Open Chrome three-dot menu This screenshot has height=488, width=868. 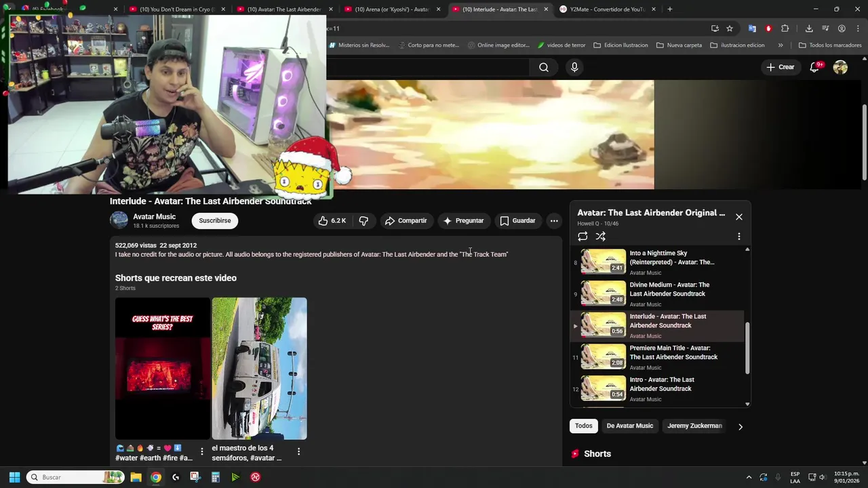click(x=858, y=28)
